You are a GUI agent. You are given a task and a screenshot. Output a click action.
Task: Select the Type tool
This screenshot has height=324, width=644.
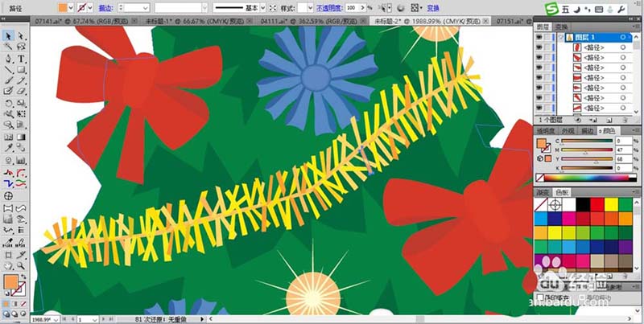pos(21,59)
